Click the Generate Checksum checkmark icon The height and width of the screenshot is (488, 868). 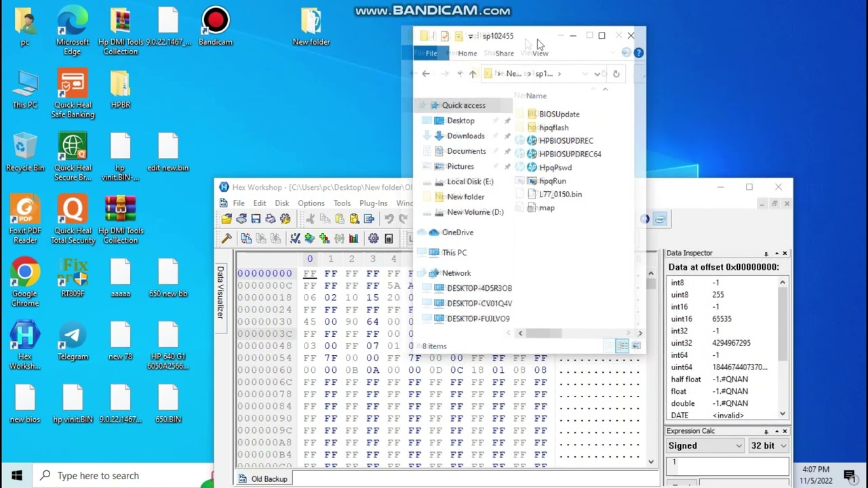[x=295, y=239]
